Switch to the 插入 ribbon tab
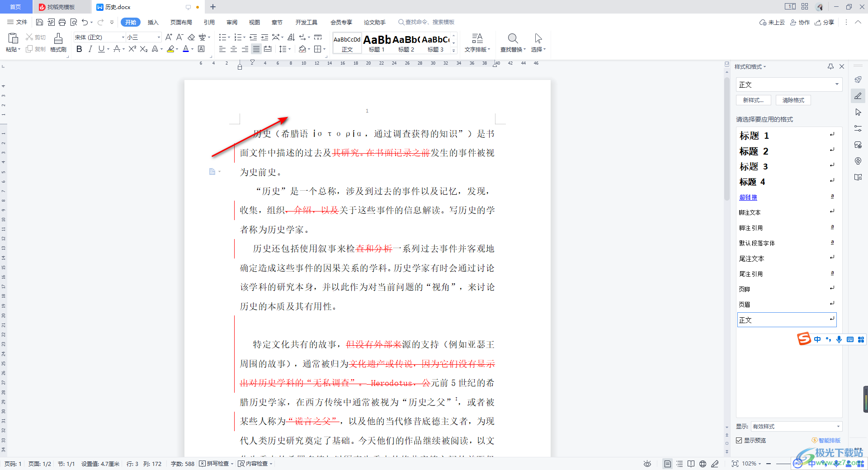This screenshot has height=470, width=868. (x=153, y=22)
